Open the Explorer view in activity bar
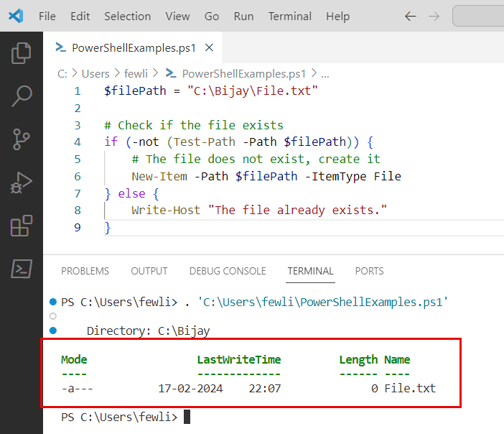Image resolution: width=504 pixels, height=434 pixels. (22, 53)
